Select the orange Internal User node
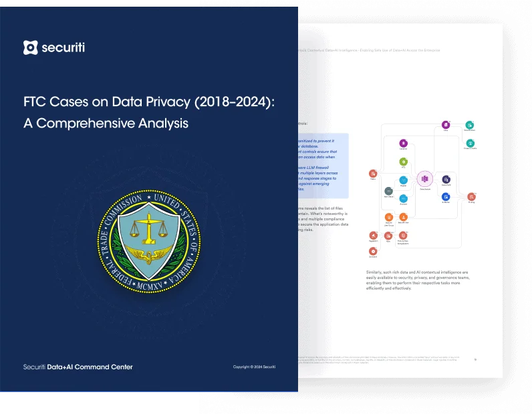 (x=403, y=217)
